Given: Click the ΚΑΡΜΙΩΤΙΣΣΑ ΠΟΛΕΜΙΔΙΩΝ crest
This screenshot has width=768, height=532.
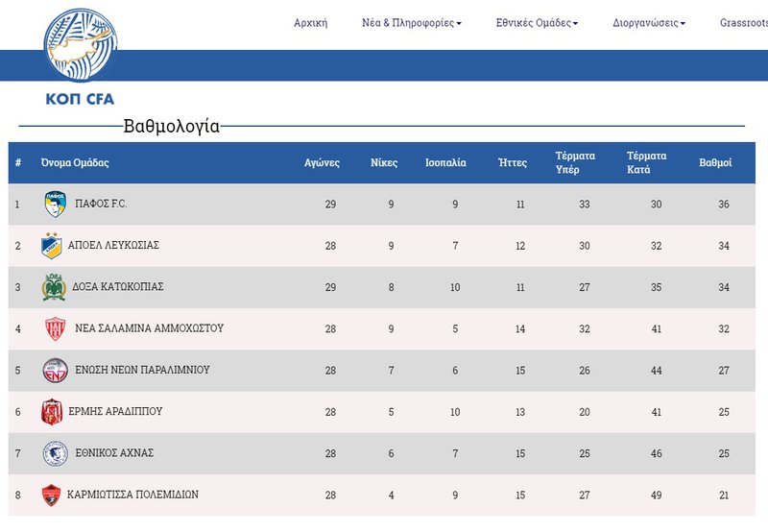Looking at the screenshot, I should 51,496.
